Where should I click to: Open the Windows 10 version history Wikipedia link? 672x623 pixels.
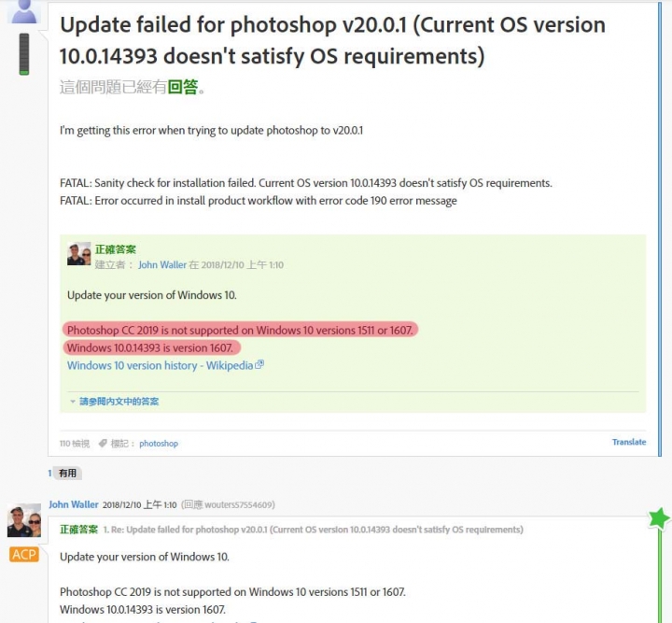pos(161,365)
